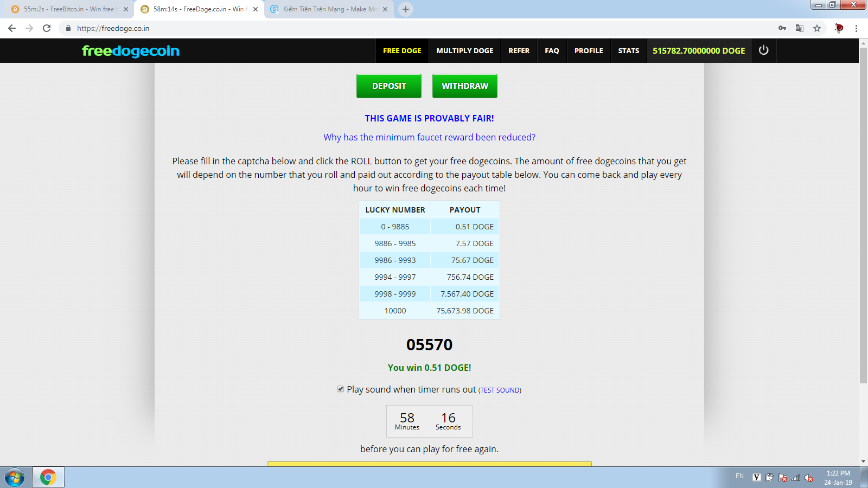This screenshot has height=488, width=868.
Task: Toggle play sound when timer runs out
Action: 341,389
